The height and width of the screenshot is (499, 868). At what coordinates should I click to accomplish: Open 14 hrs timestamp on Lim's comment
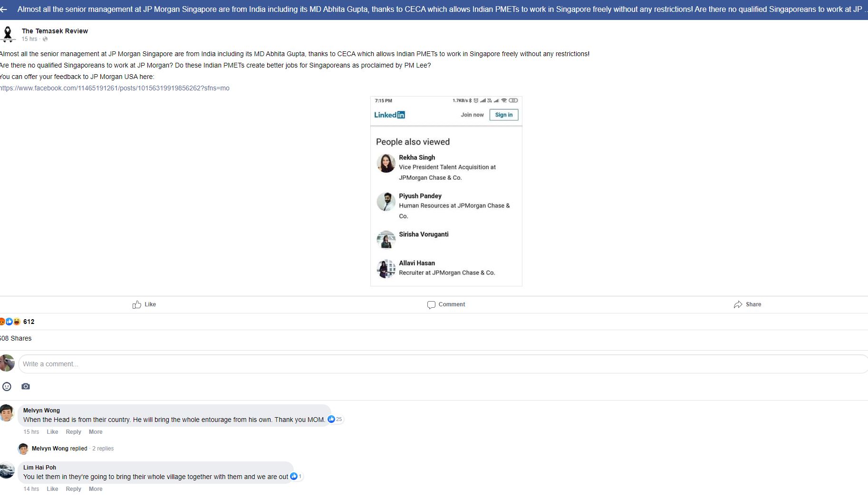(x=31, y=489)
